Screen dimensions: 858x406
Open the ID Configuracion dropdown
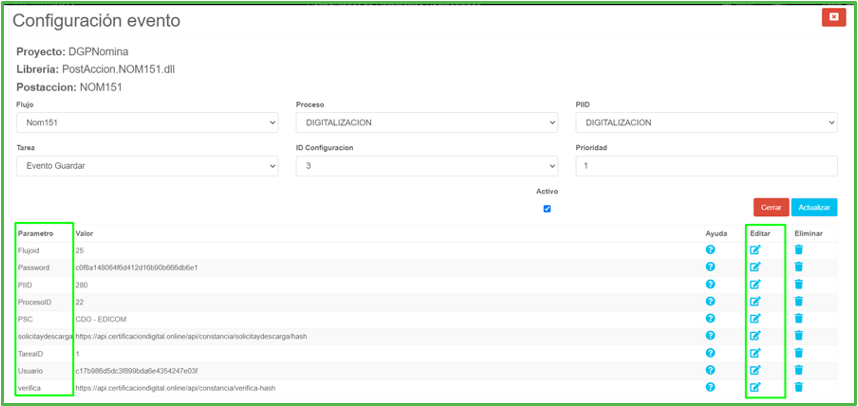426,166
